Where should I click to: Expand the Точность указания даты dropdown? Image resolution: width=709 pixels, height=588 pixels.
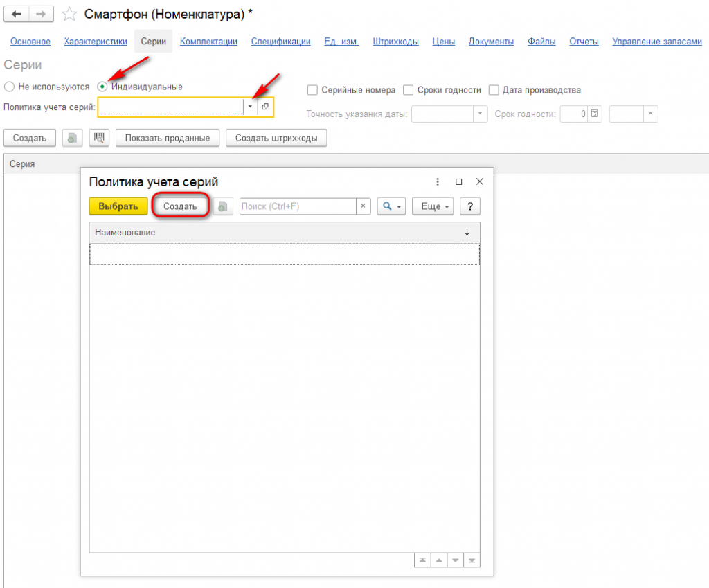[x=481, y=114]
